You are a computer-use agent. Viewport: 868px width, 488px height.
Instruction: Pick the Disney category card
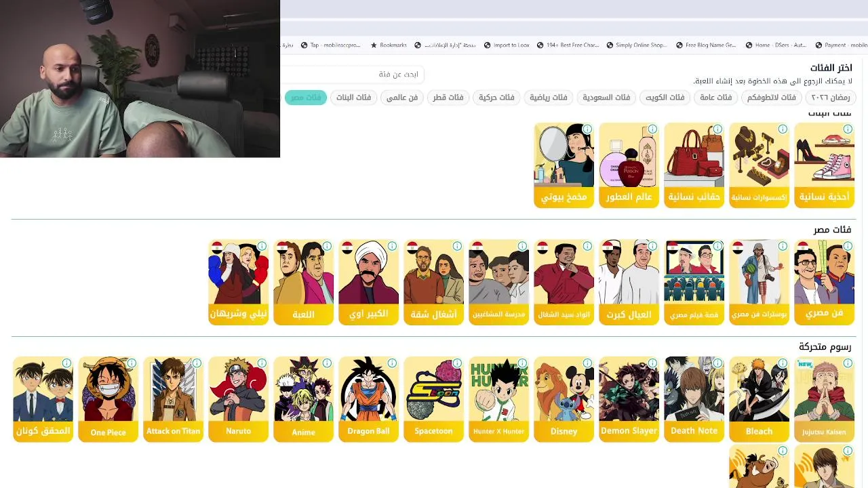tap(564, 399)
